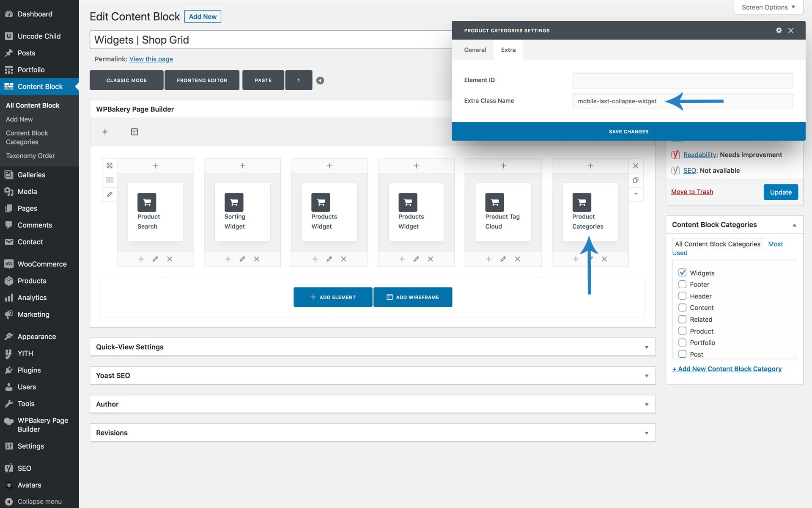Click the Move to Trash link
Image resolution: width=812 pixels, height=508 pixels.
(x=692, y=192)
